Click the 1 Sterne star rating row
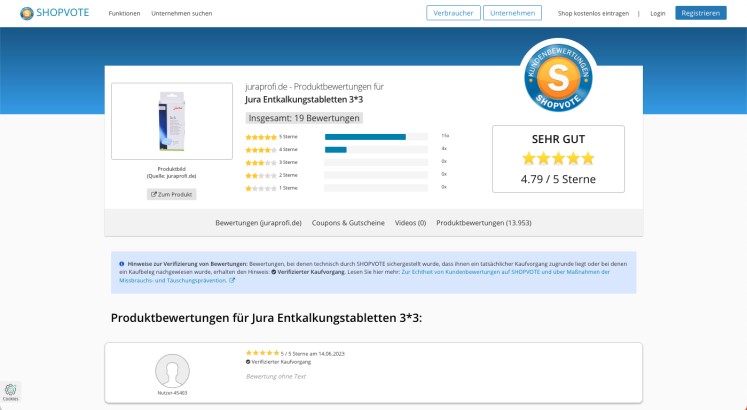This screenshot has width=747, height=410. click(271, 188)
